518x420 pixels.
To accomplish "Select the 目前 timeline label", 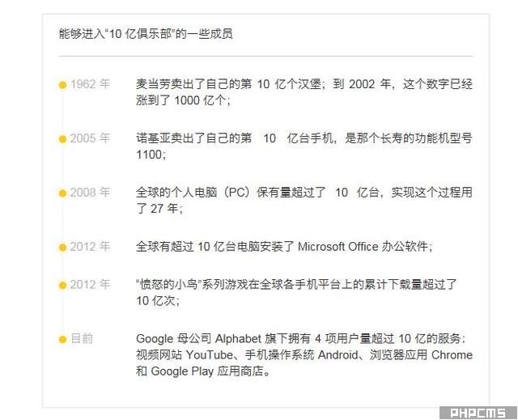I will (x=82, y=338).
